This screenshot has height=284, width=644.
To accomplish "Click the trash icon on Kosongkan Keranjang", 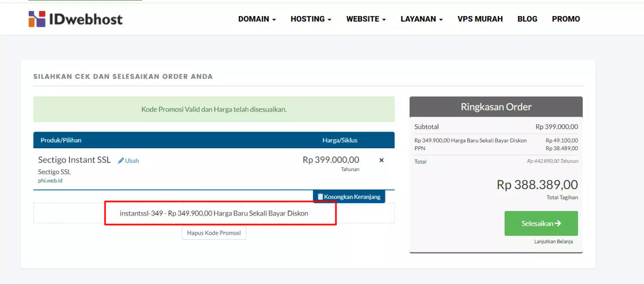I will pos(320,197).
